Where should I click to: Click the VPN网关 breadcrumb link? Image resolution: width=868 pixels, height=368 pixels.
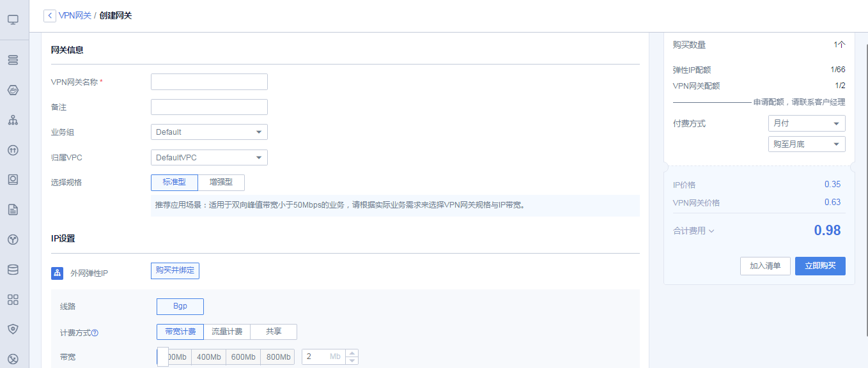coord(75,15)
